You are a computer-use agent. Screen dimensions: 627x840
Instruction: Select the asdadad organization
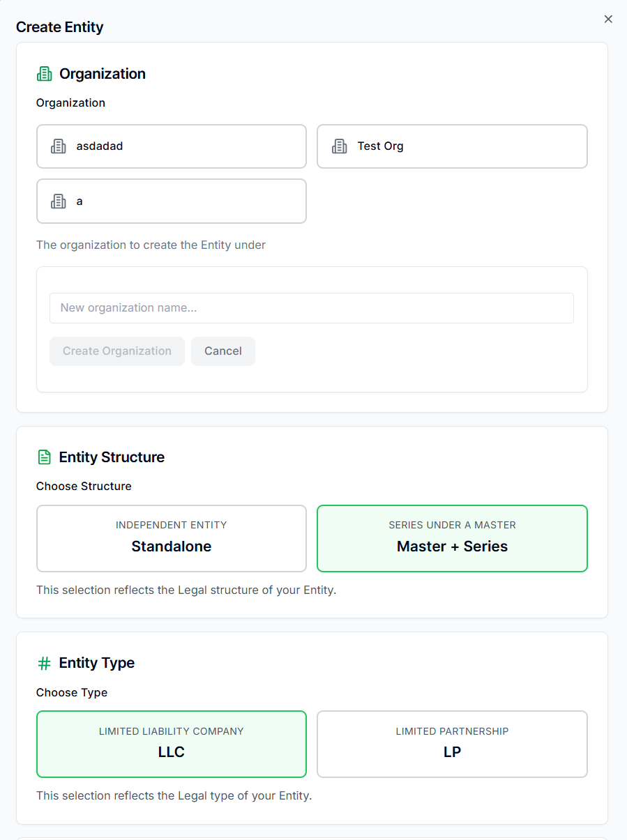172,146
